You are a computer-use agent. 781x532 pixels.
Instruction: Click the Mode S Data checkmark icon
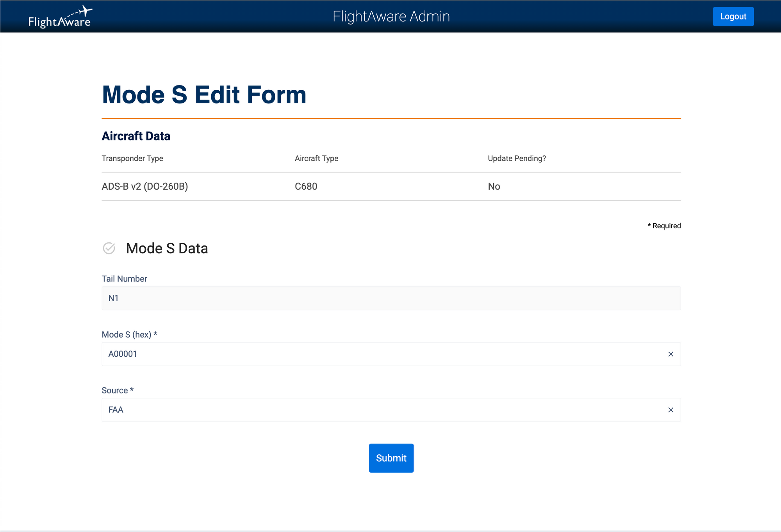(x=109, y=248)
